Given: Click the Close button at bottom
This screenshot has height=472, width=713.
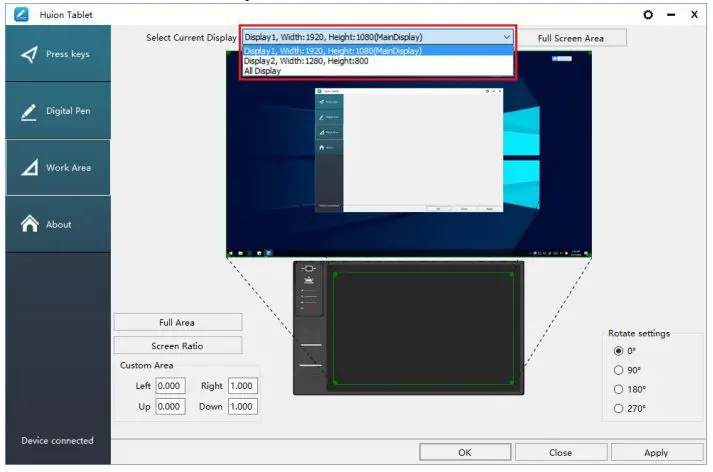Looking at the screenshot, I should click(561, 452).
